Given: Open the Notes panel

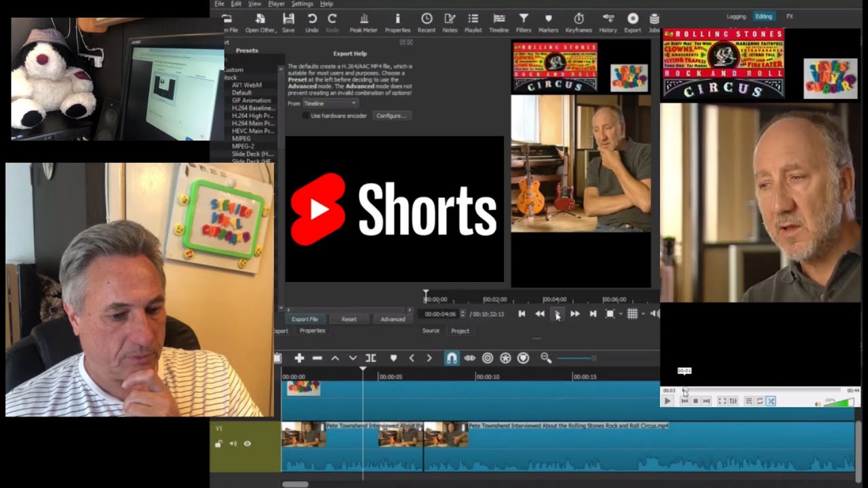Looking at the screenshot, I should pos(450,22).
